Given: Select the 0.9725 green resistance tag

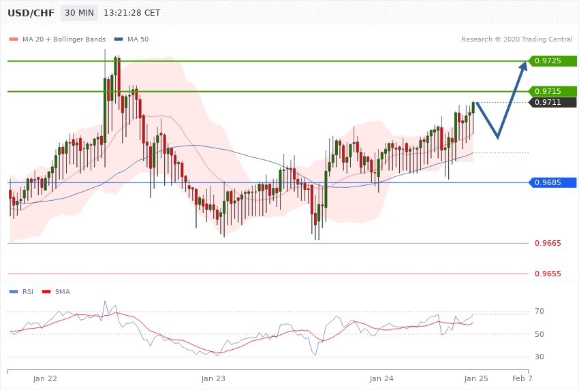Looking at the screenshot, I should [x=552, y=61].
